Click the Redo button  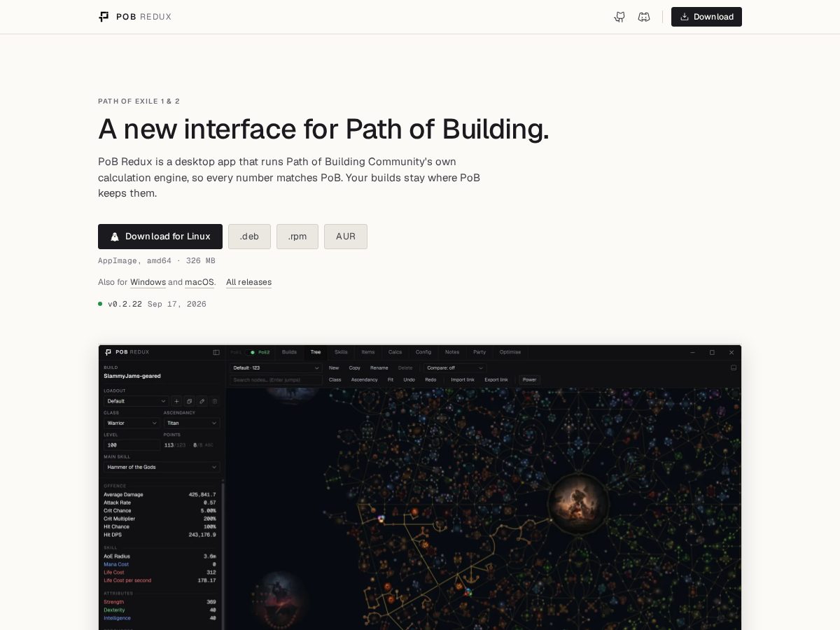click(x=430, y=380)
